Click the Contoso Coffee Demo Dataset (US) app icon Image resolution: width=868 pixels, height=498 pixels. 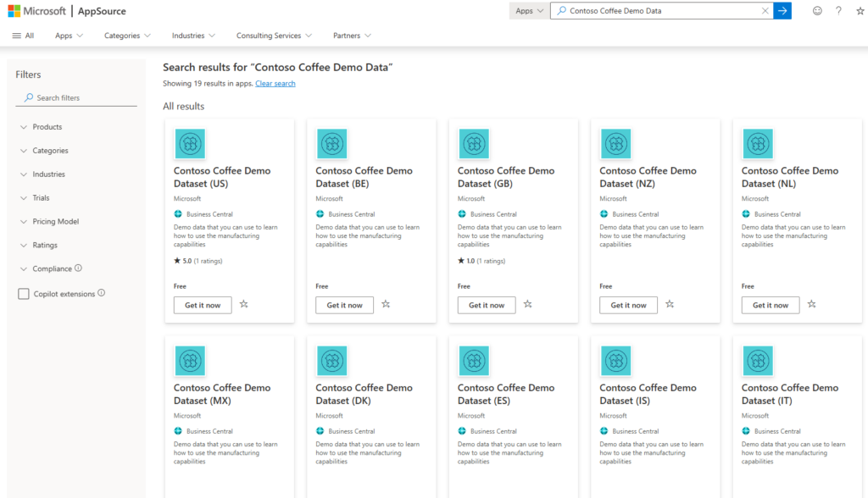(x=190, y=144)
